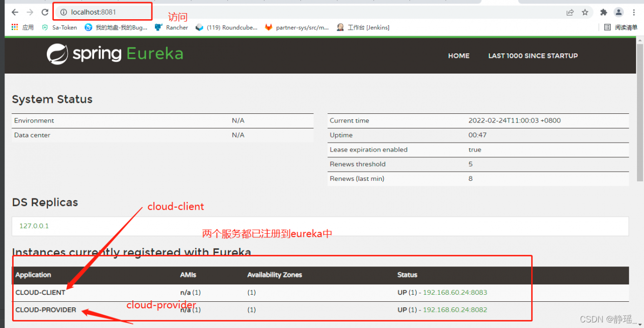Screen dimensions: 644x328
Task: Select the System Status heading
Action: pyautogui.click(x=52, y=99)
